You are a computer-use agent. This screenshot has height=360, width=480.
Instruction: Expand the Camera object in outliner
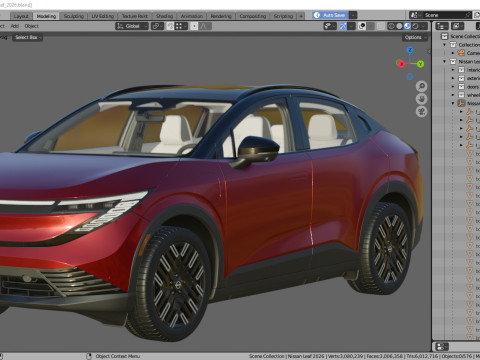click(453, 53)
